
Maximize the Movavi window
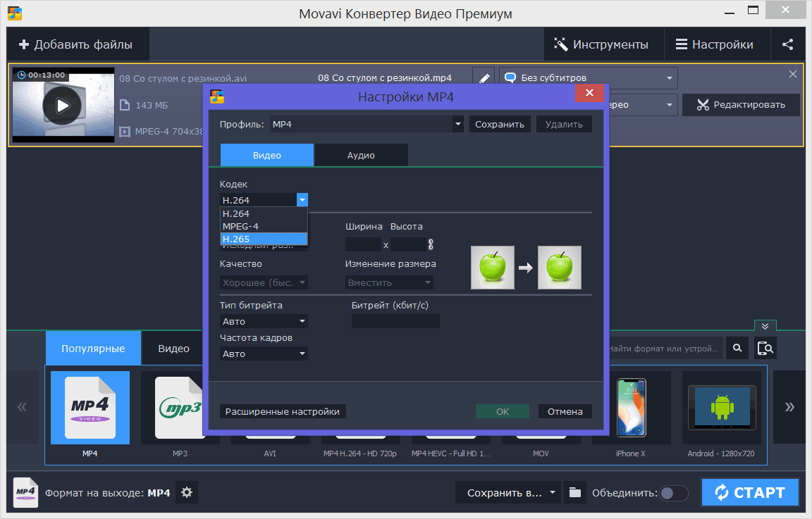click(x=753, y=11)
